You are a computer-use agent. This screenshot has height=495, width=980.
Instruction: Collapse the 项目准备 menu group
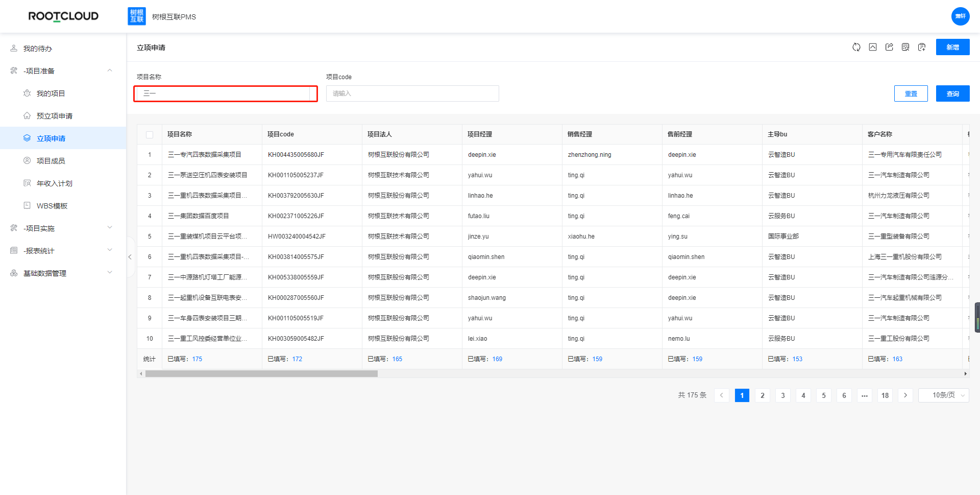click(x=110, y=70)
